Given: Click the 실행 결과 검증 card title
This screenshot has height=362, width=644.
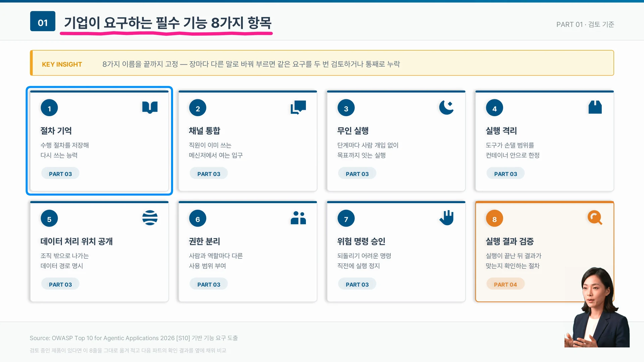Looking at the screenshot, I should point(509,241).
